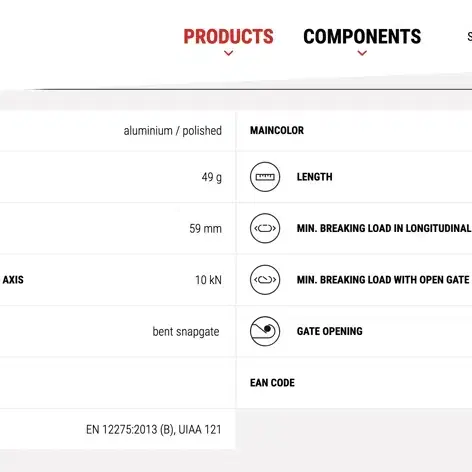Click the longitudinal breaking load carabiner icon

click(265, 228)
